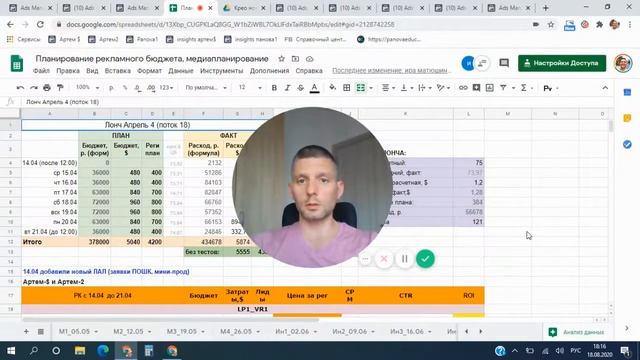
Task: Open comment history
Action: (504, 63)
